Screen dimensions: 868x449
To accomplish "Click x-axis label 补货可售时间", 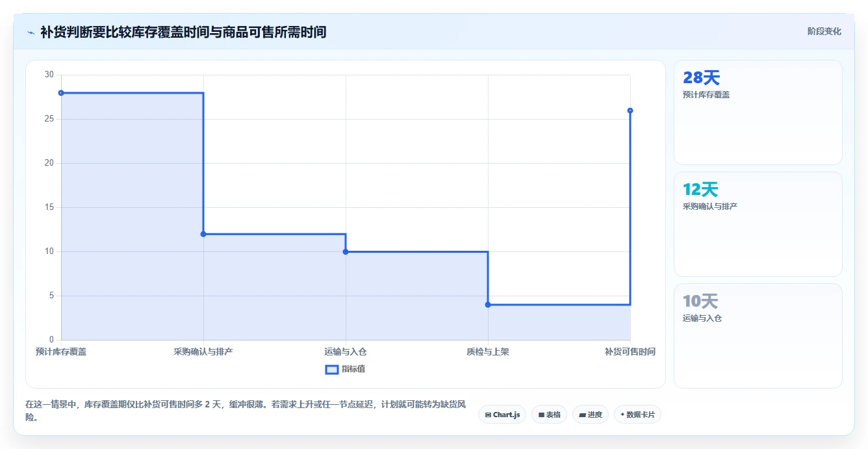I will (630, 352).
